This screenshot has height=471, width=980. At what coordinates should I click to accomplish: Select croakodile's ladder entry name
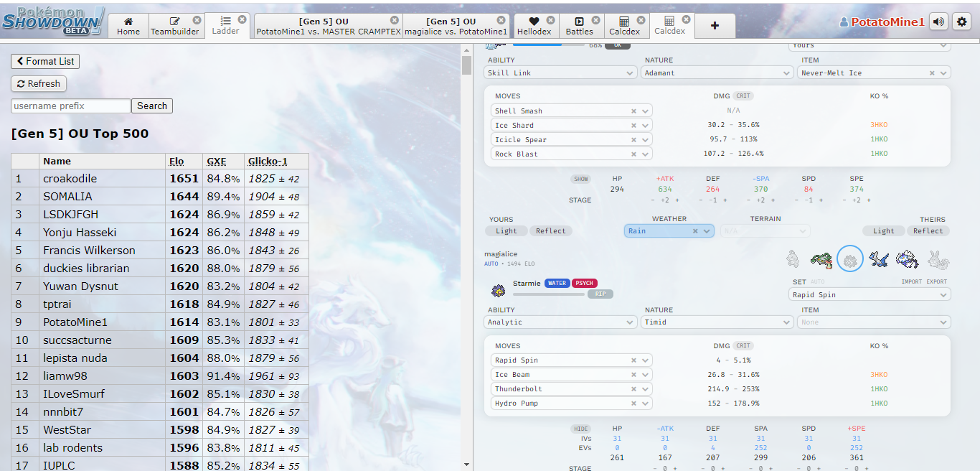click(x=70, y=179)
